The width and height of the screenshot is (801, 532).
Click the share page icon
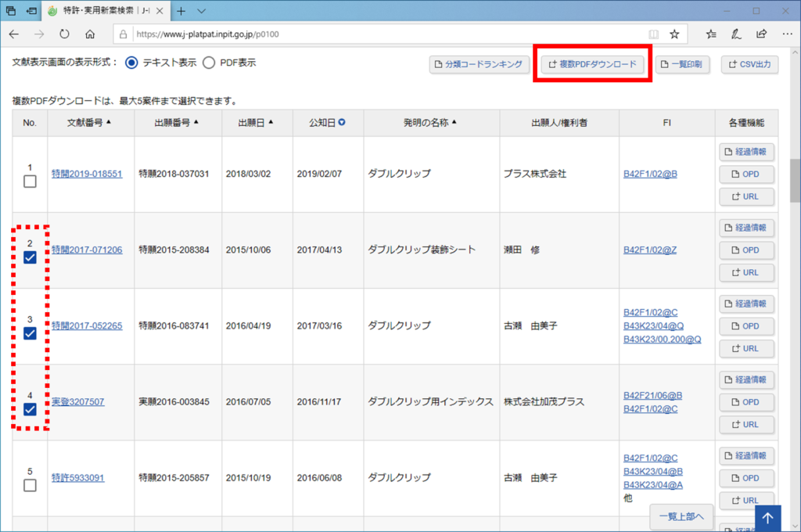[x=761, y=34]
